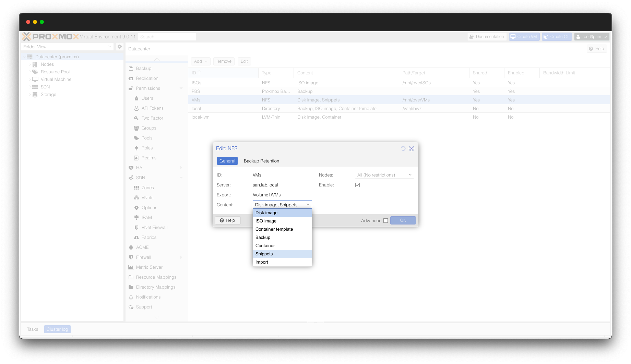Click the Two Factor key icon

[136, 118]
